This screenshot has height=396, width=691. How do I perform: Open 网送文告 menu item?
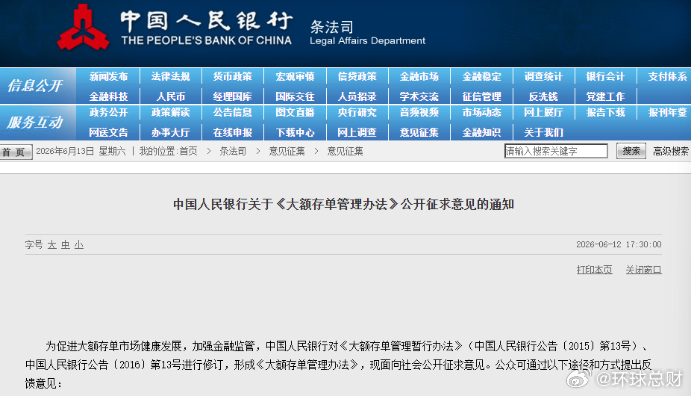tap(108, 132)
